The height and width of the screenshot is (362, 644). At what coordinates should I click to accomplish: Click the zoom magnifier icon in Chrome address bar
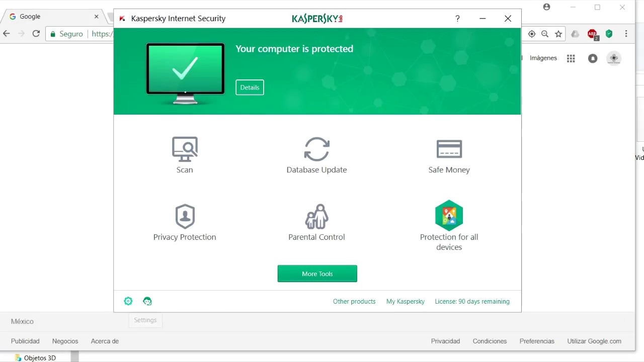click(x=545, y=34)
